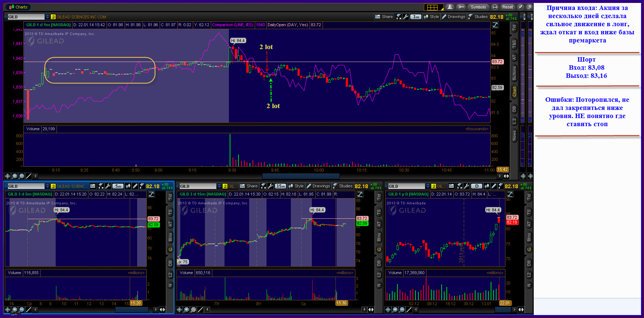
Task: Expand the daily chart with the bottom-right arrows
Action: pos(521,310)
